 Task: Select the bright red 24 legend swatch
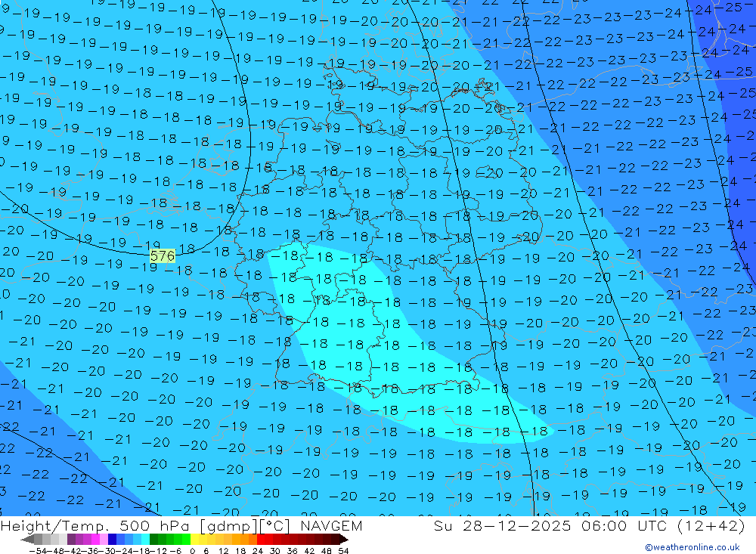[x=261, y=539]
